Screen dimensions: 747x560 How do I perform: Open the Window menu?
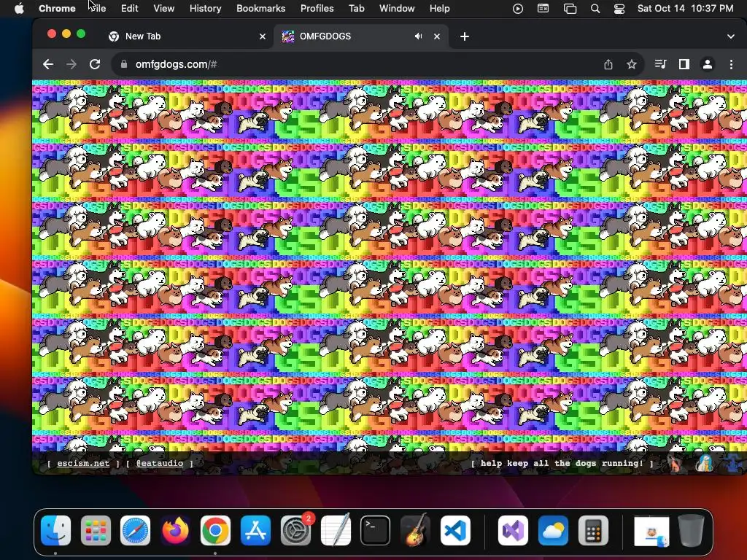click(397, 8)
